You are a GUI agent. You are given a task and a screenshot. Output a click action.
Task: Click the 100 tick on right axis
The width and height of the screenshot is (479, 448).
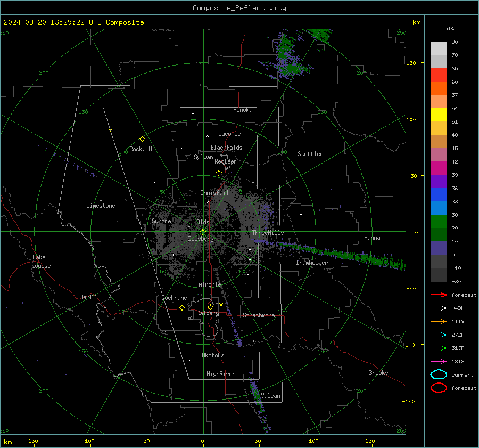[411, 119]
